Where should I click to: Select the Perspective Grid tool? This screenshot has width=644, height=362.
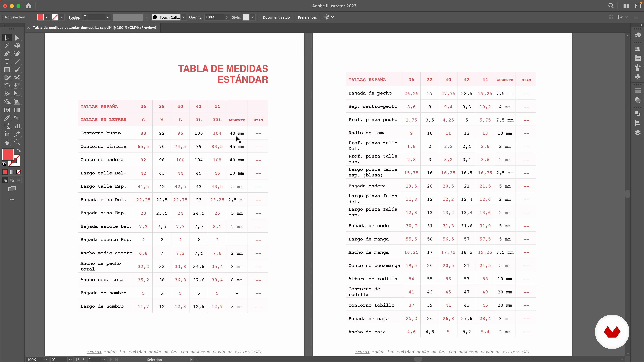[17, 102]
